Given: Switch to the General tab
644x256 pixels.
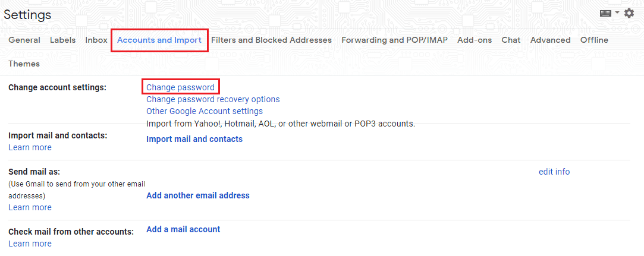Looking at the screenshot, I should [24, 40].
